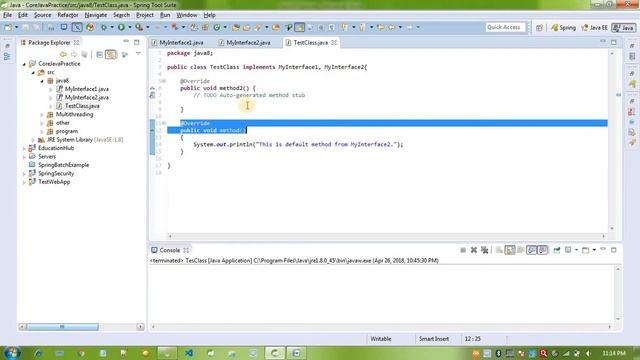Click the Back arrow in Package Explorer toolbar
The height and width of the screenshot is (360, 640).
pyautogui.click(x=63, y=54)
